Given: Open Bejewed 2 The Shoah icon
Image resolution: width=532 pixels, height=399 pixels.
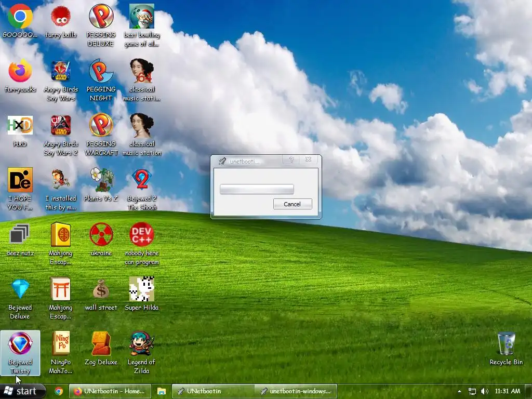Looking at the screenshot, I should tap(142, 189).
